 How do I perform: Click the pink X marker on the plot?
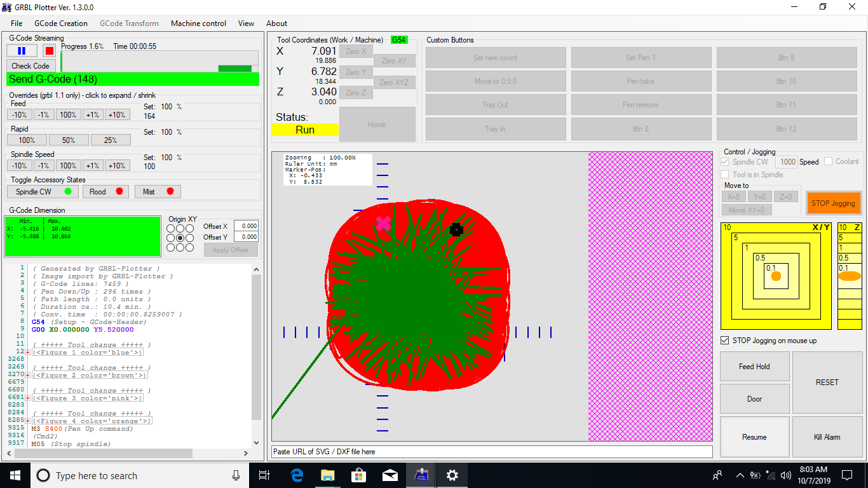[x=383, y=223]
